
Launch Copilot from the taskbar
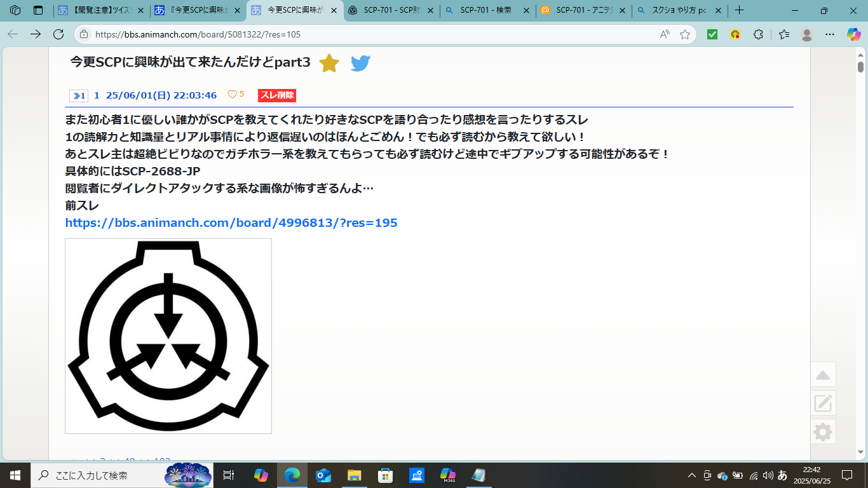(x=261, y=475)
